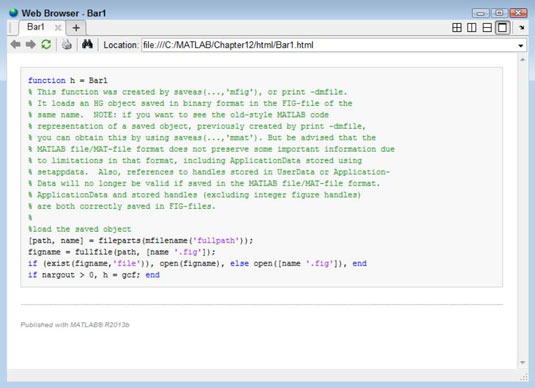
Task: Click scrollbar up arrow
Action: click(x=522, y=60)
